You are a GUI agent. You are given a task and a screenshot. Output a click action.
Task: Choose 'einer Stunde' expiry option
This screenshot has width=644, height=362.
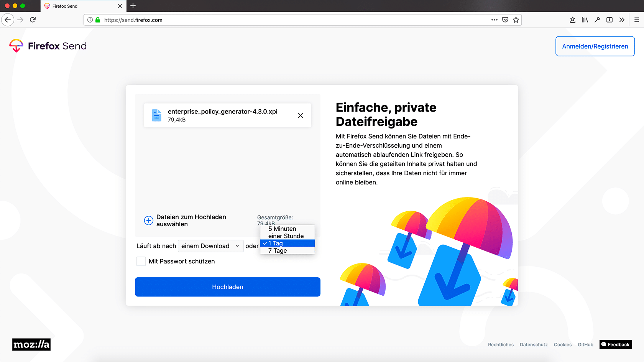(287, 236)
